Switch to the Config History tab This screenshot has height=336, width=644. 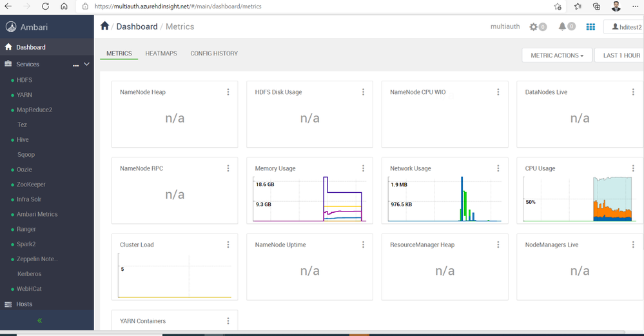(x=214, y=54)
